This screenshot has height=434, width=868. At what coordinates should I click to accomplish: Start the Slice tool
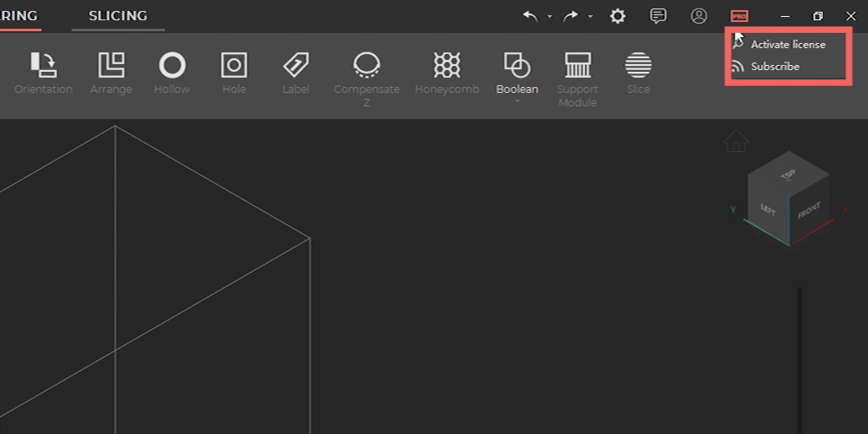point(638,73)
